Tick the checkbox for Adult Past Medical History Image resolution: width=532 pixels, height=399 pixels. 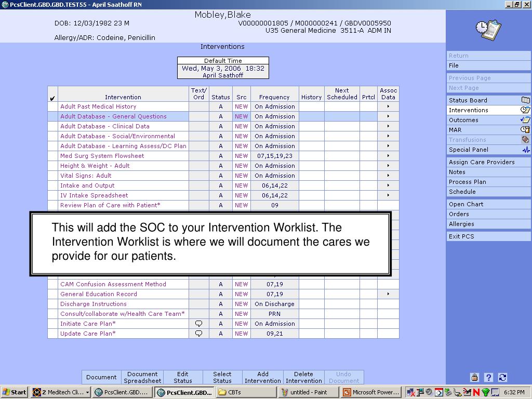[52, 107]
